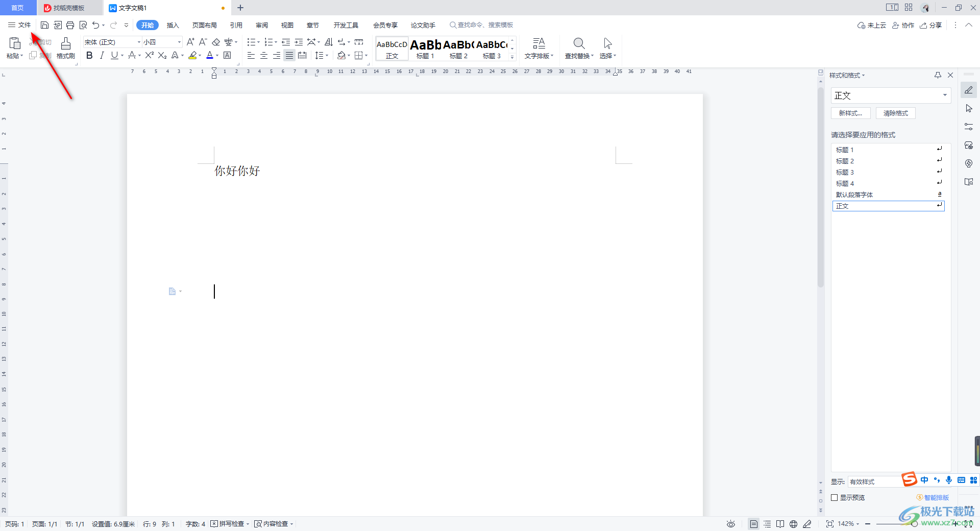The width and height of the screenshot is (980, 531).
Task: Switch to reading layout book icon
Action: (780, 524)
